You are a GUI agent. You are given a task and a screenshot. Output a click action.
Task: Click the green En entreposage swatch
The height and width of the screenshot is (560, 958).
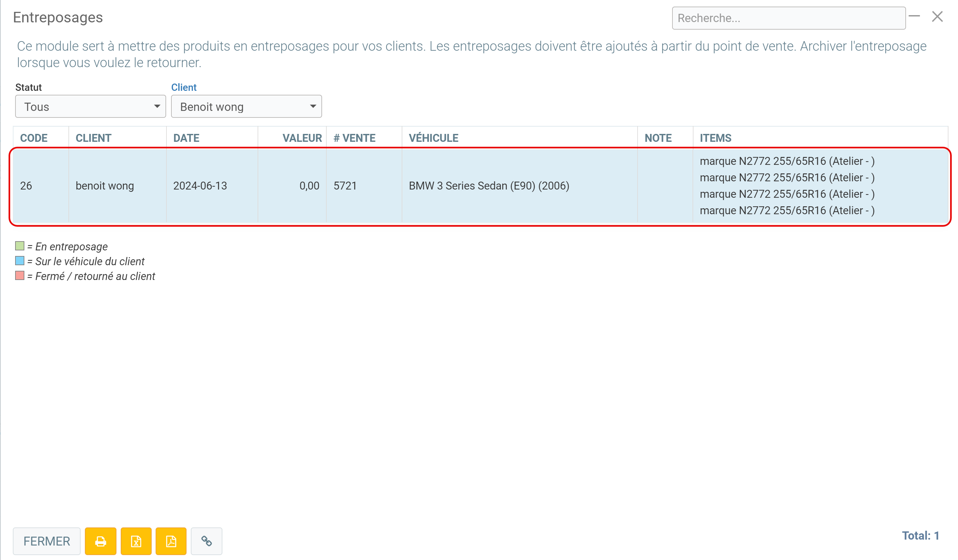[20, 246]
